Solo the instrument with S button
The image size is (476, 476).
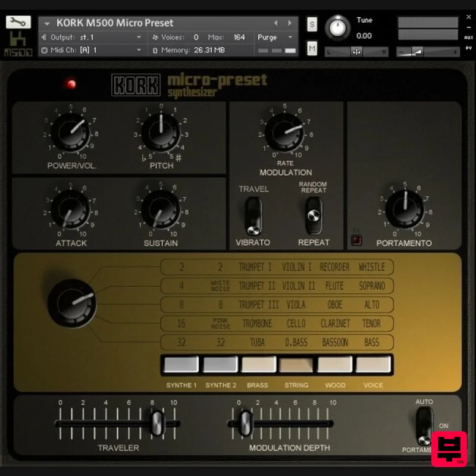(312, 24)
